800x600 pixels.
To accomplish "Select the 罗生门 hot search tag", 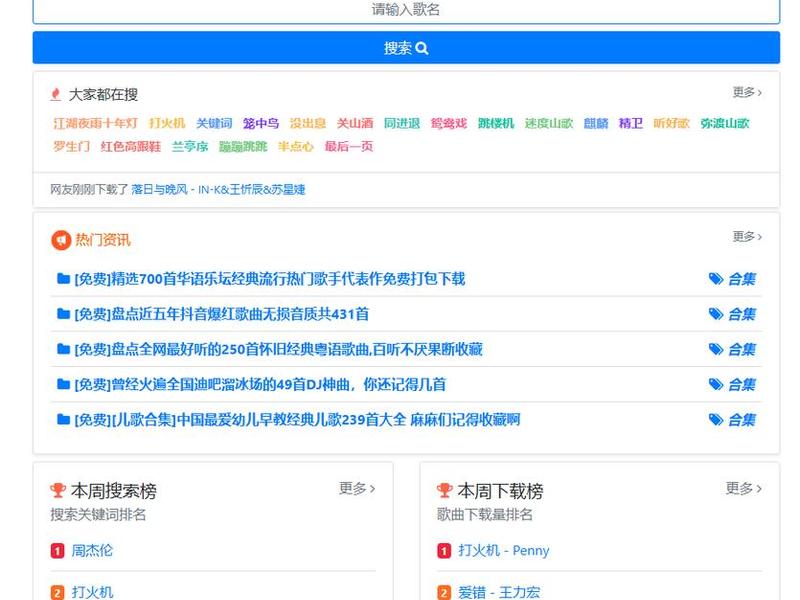I will coord(71,146).
